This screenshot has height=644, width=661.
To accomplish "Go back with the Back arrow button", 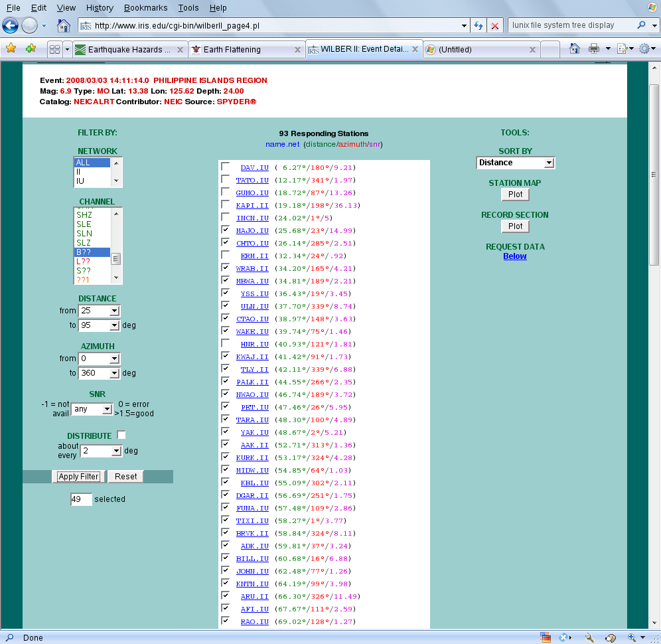I will click(10, 26).
